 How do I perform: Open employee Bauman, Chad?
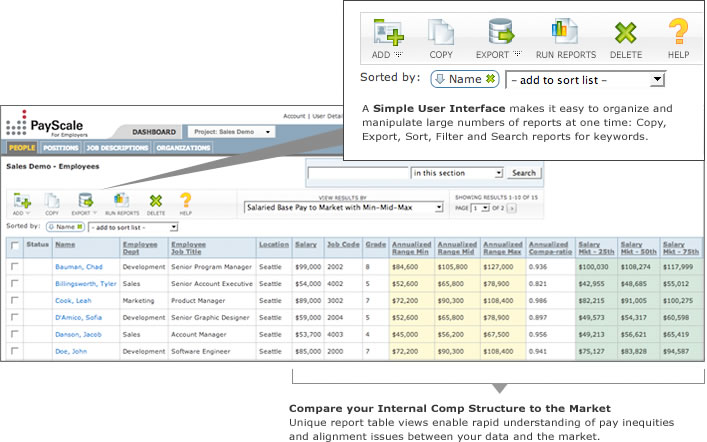(x=79, y=267)
